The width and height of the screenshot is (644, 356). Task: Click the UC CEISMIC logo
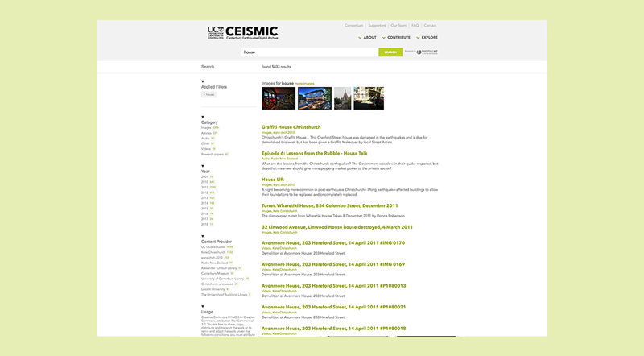[x=242, y=32]
